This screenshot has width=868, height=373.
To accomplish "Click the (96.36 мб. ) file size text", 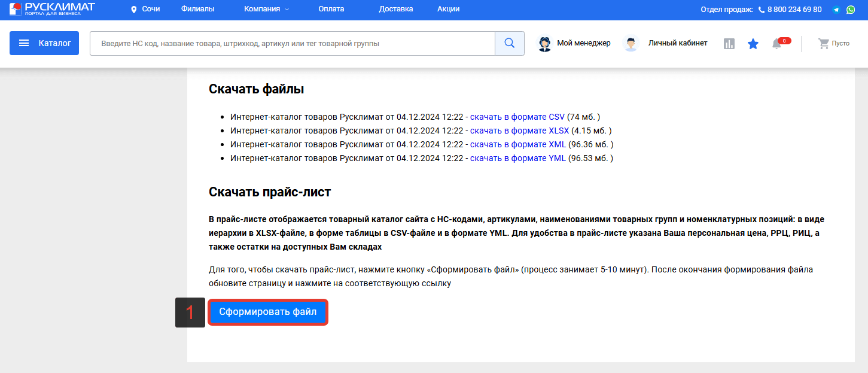I will click(x=591, y=144).
